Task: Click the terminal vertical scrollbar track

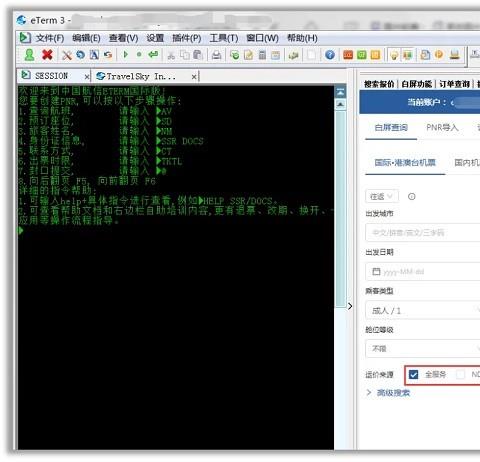Action: [x=340, y=207]
